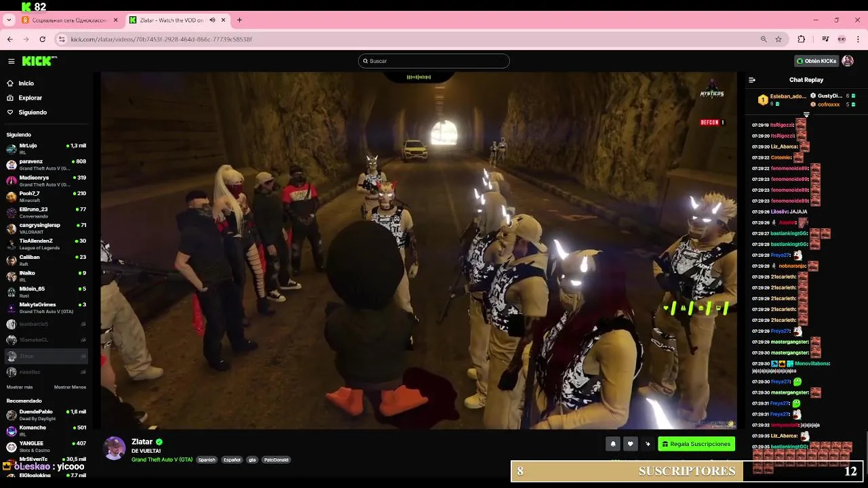
Task: Select the PatoDonald tag
Action: 276,460
